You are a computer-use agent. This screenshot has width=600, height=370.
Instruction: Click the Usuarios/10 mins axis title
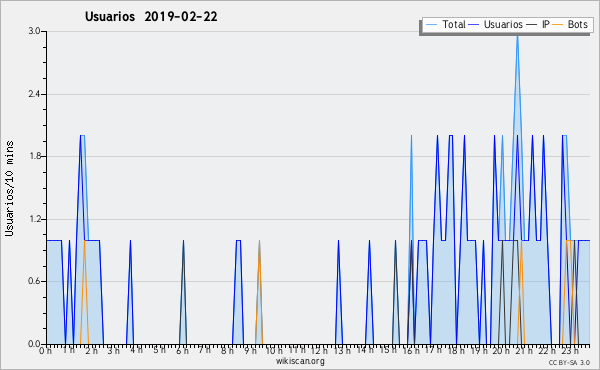[x=9, y=189]
